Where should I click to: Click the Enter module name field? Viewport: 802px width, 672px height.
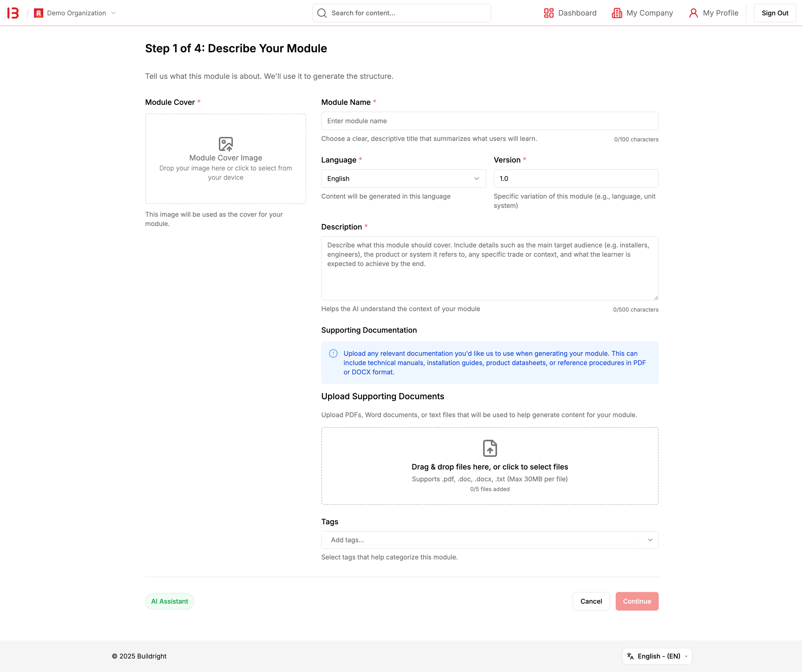point(490,121)
